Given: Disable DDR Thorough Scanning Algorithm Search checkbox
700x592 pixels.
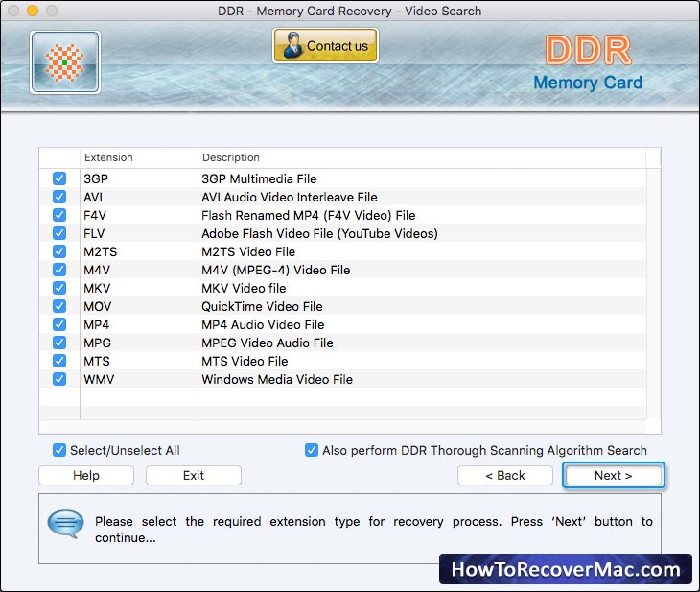Looking at the screenshot, I should click(x=312, y=450).
